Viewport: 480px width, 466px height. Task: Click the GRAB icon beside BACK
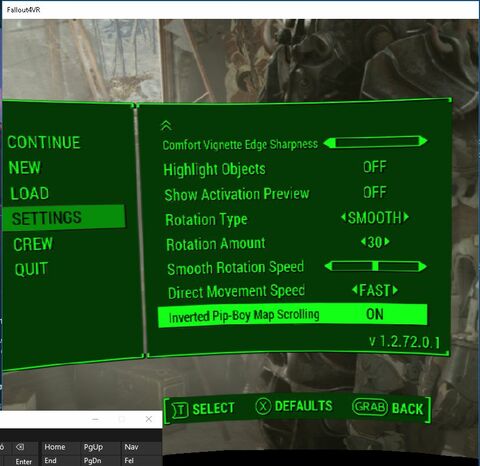[x=370, y=407]
